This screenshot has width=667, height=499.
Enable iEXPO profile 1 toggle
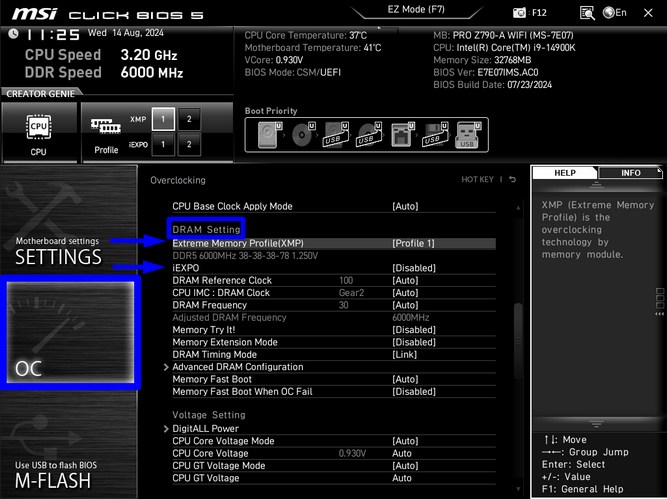163,144
